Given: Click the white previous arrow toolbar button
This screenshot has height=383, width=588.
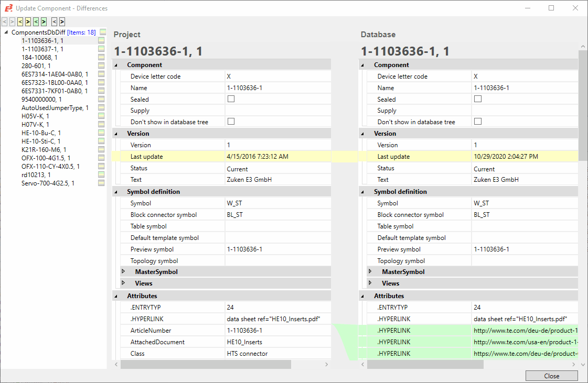Looking at the screenshot, I should [x=55, y=22].
